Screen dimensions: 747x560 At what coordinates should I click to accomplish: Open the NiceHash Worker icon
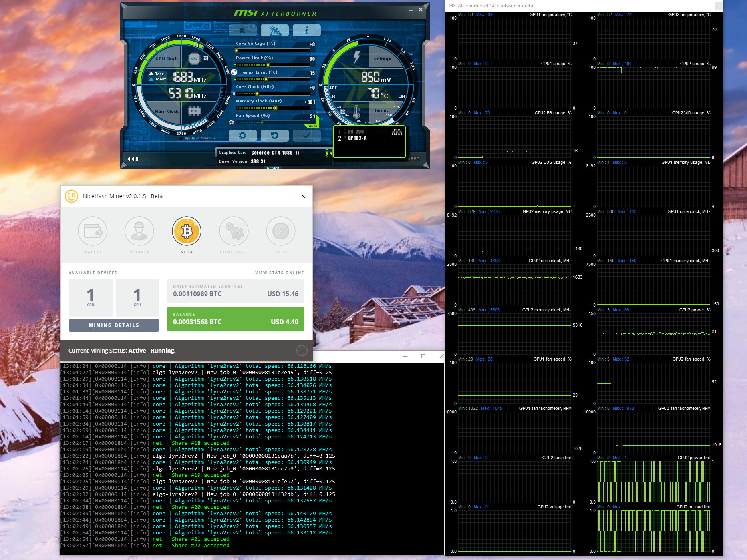point(139,231)
